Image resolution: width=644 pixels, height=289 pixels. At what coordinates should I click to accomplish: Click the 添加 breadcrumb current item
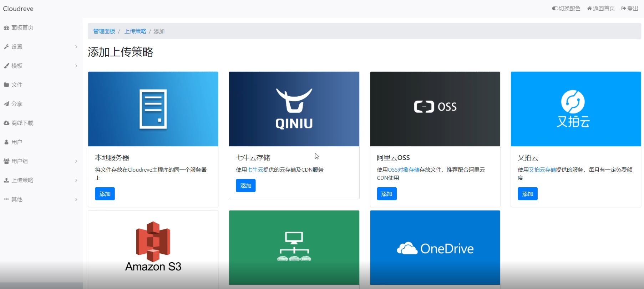click(x=159, y=31)
